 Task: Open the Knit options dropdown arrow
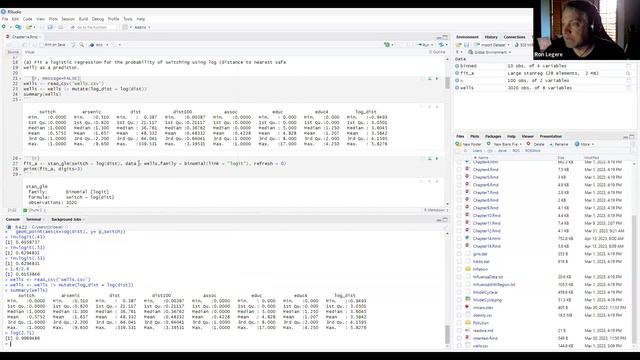coord(107,44)
